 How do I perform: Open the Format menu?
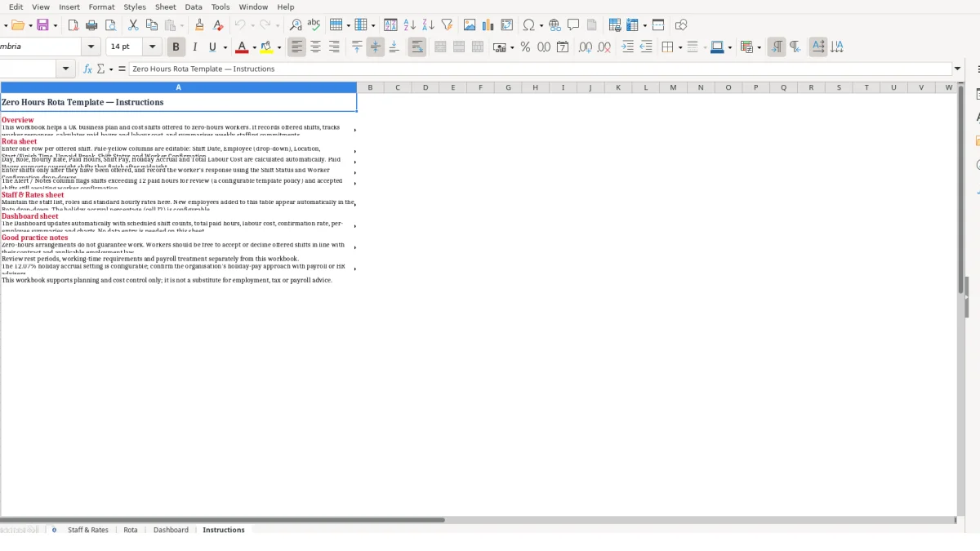pos(102,7)
